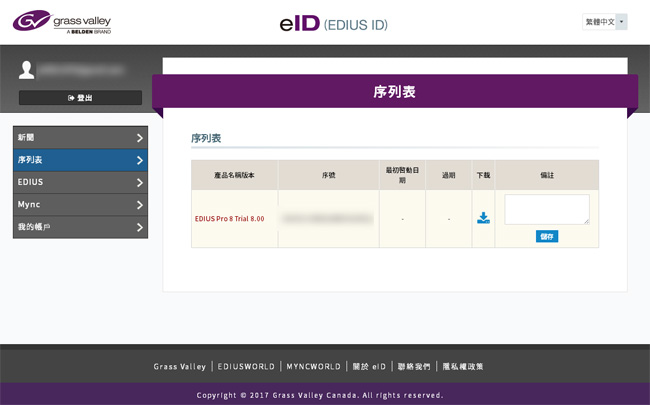Download the EDIUS Pro 8 Trial serial
Screen dimensions: 650x405
(x=483, y=218)
